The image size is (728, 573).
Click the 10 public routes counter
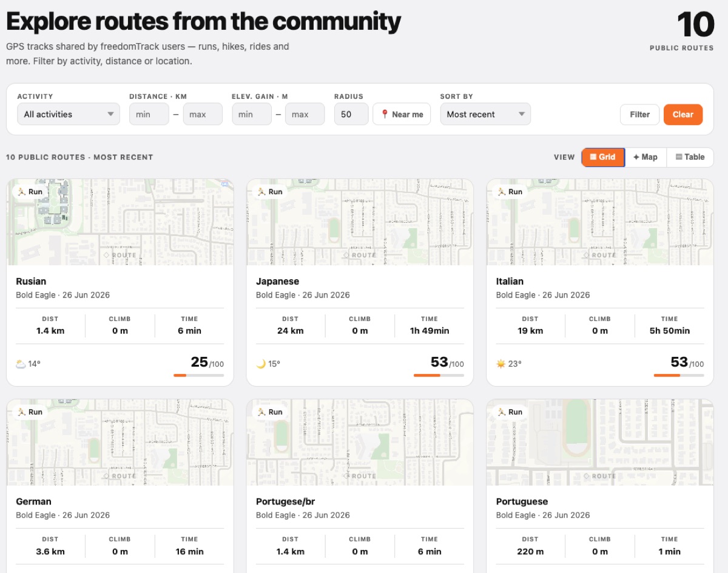682,31
